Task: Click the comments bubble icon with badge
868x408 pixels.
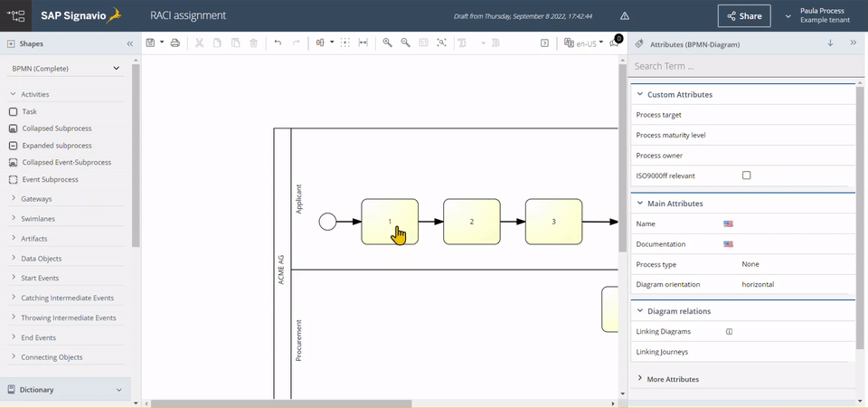Action: pyautogui.click(x=615, y=43)
